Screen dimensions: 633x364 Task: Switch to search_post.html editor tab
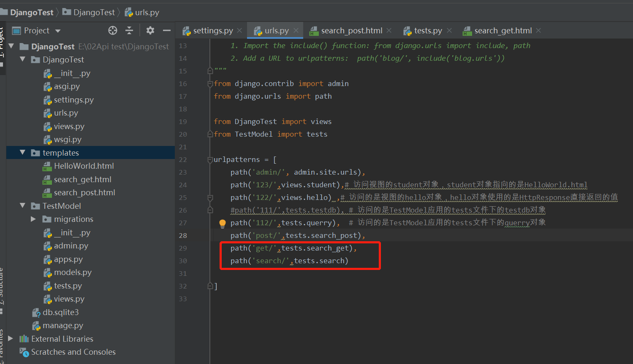[346, 30]
